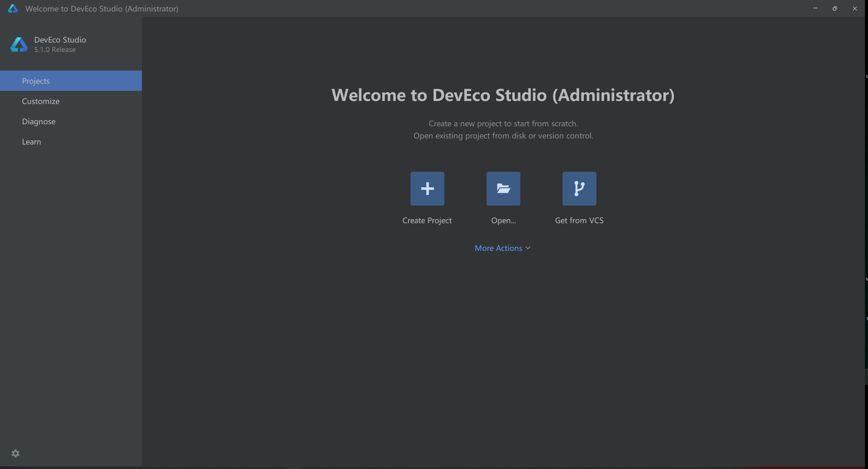Click the window title bar text
Image resolution: width=868 pixels, height=469 pixels.
[102, 8]
